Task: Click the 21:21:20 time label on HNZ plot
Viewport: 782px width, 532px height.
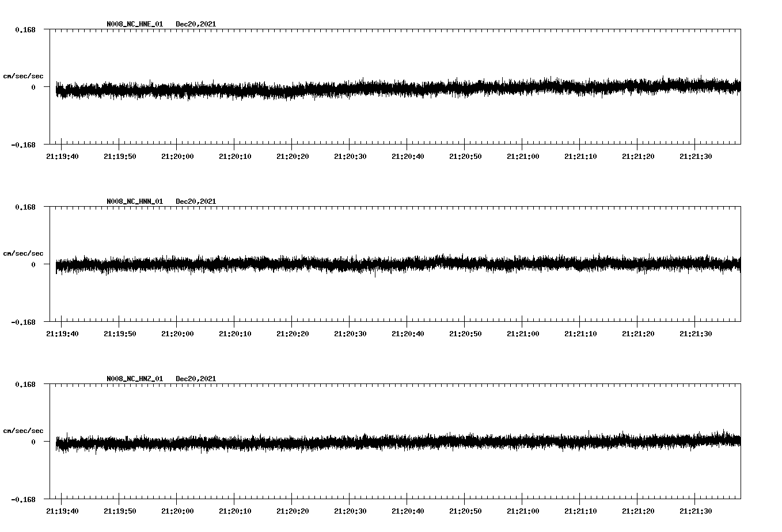Action: (x=638, y=511)
